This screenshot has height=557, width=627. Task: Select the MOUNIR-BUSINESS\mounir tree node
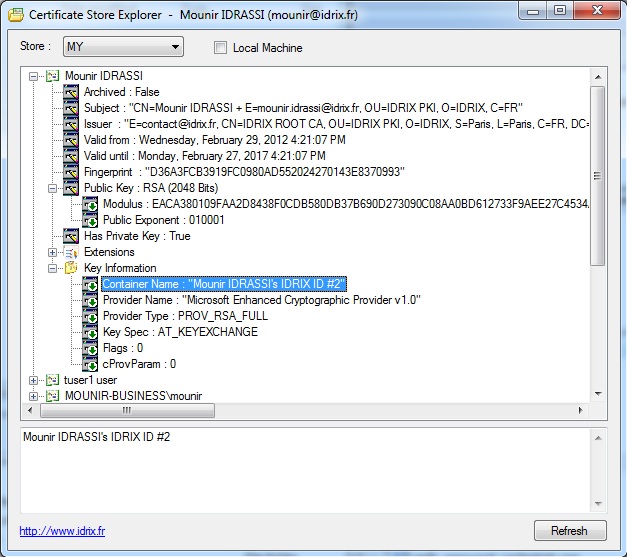[x=134, y=396]
